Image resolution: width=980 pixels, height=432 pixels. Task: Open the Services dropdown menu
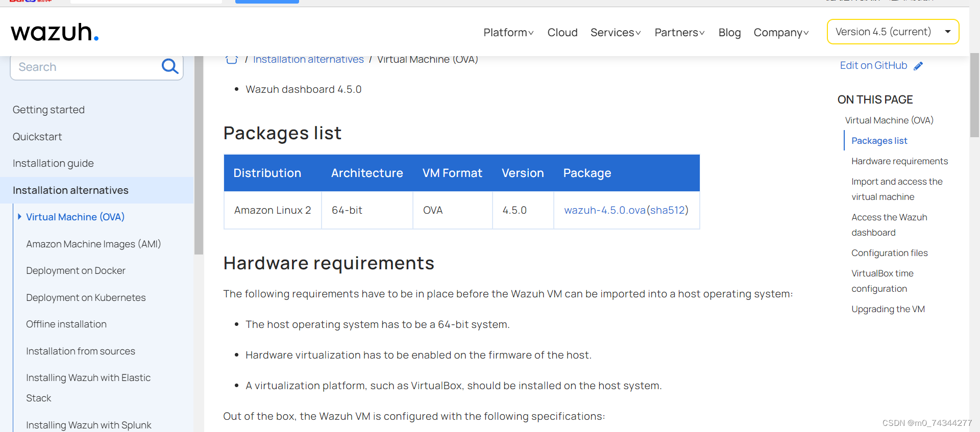pyautogui.click(x=616, y=33)
